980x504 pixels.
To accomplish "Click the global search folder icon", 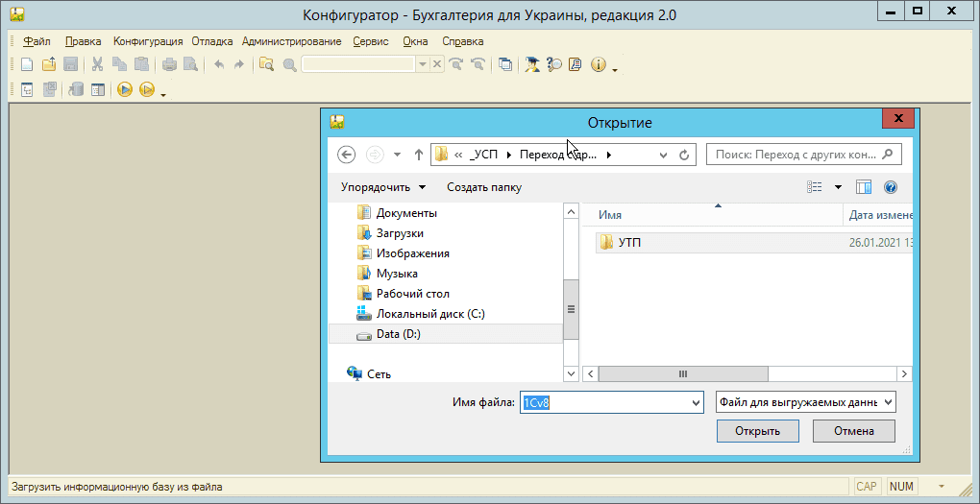I will pyautogui.click(x=267, y=64).
